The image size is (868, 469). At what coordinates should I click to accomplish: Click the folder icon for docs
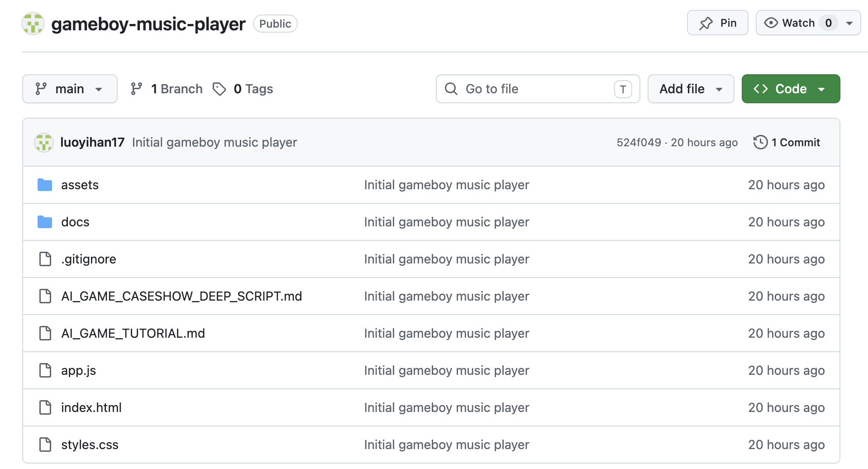(45, 222)
